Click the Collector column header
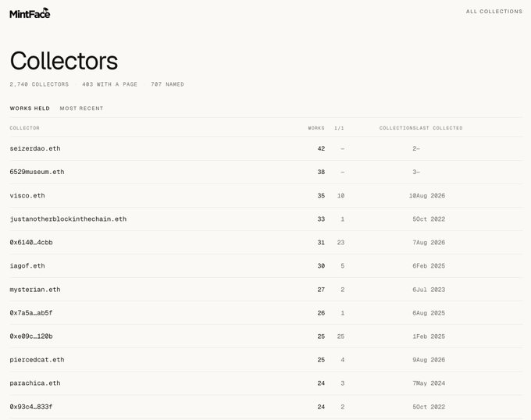 point(25,128)
